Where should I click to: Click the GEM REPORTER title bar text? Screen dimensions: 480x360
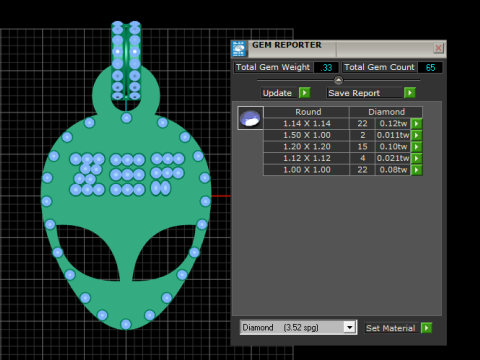287,45
